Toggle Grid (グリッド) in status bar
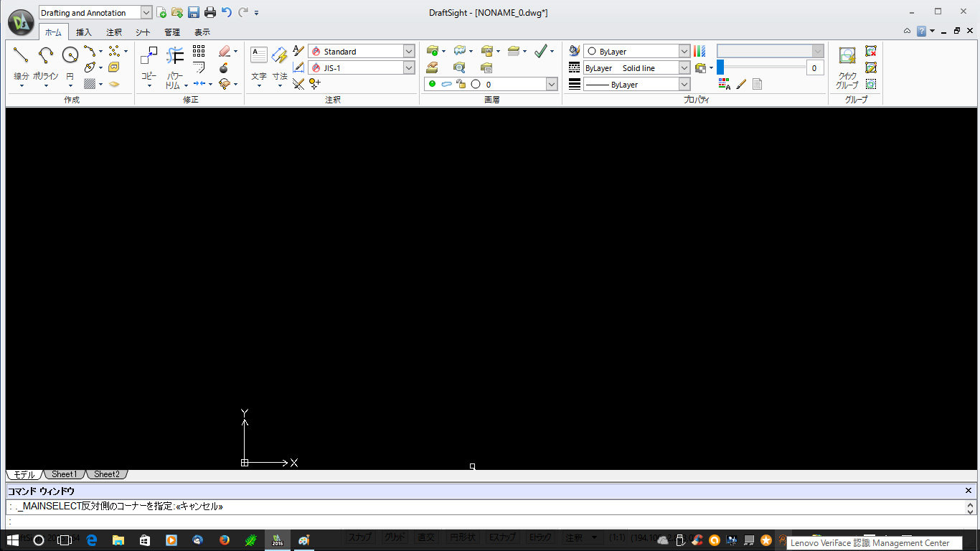 pyautogui.click(x=395, y=537)
